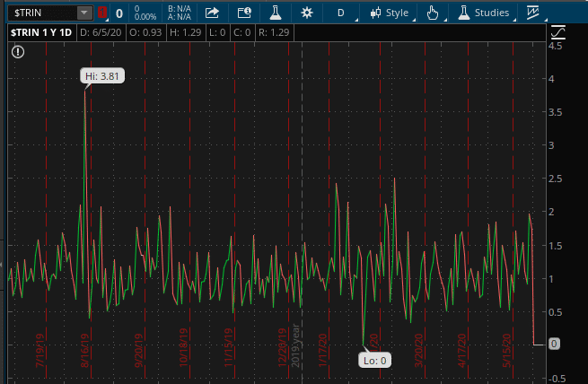The height and width of the screenshot is (384, 588).
Task: Click the 7/19/19 date marker
Action: tap(39, 350)
